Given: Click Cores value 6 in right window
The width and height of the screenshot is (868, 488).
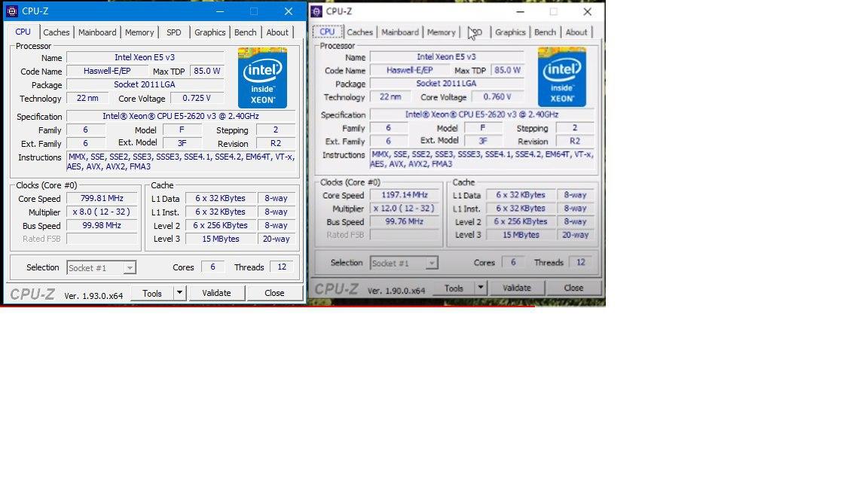Looking at the screenshot, I should (x=513, y=262).
